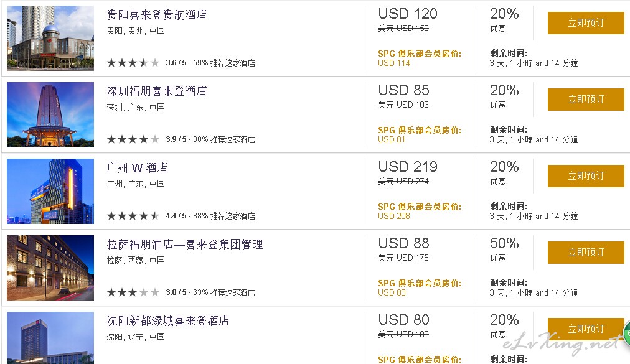
Task: Open 拉萨福朋酒店—喜来登集团管理 title link
Action: tap(185, 245)
